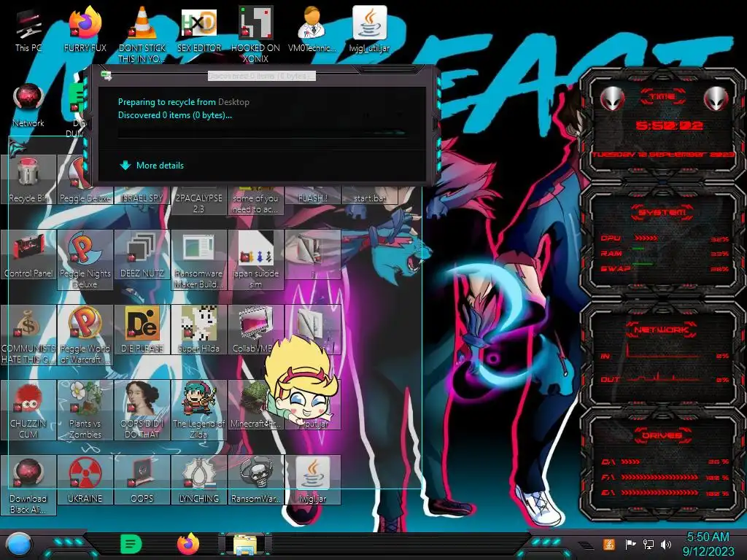Open the Ransomware Maker Build... icon
747x560 pixels.
coord(198,260)
